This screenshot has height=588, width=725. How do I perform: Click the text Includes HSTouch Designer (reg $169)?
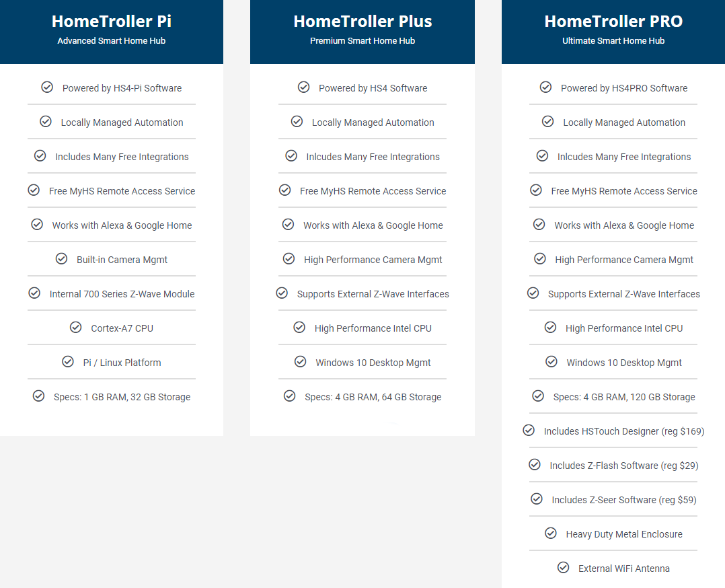click(624, 431)
